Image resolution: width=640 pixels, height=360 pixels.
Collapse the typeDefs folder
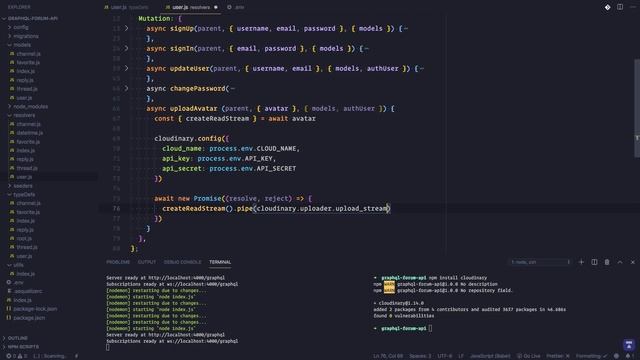[21, 195]
